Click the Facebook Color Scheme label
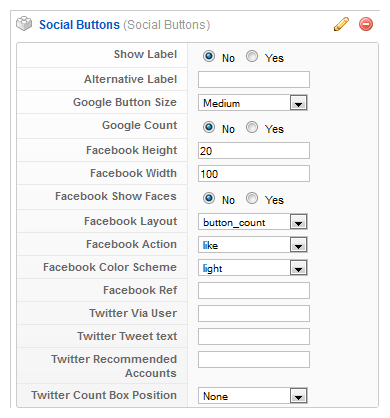This screenshot has width=390, height=418. (110, 267)
